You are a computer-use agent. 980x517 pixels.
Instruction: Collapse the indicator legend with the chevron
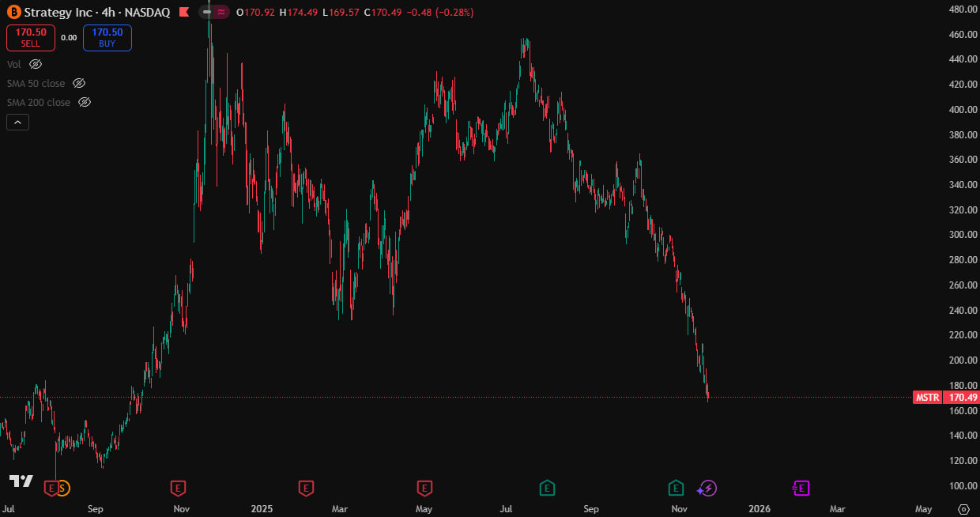click(17, 122)
